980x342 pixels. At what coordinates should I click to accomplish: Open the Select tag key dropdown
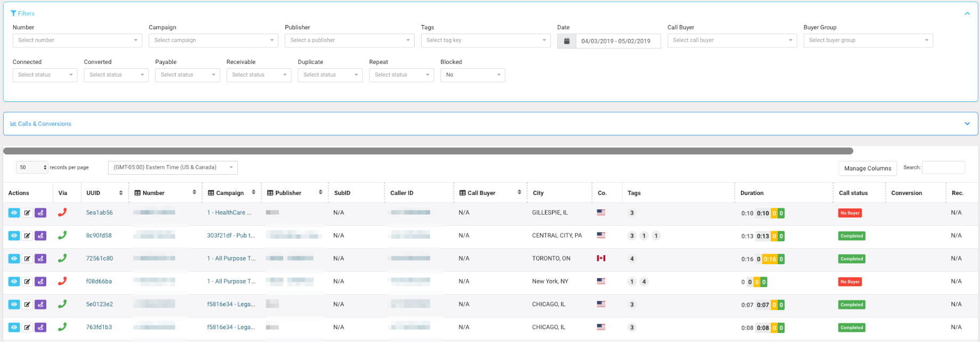[x=486, y=40]
